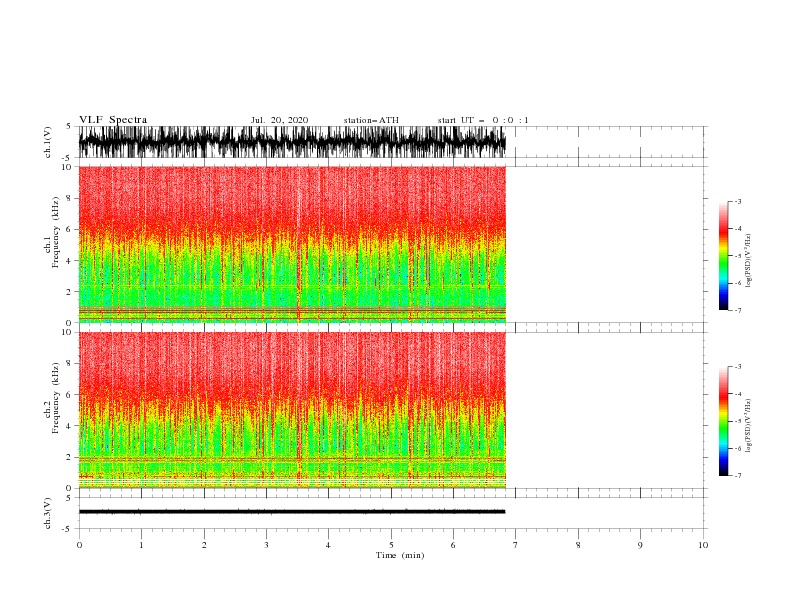This screenshot has height=612, width=792.
Task: Click the ch.1 "Frequency (kHz)" axis label
Action: (56, 232)
